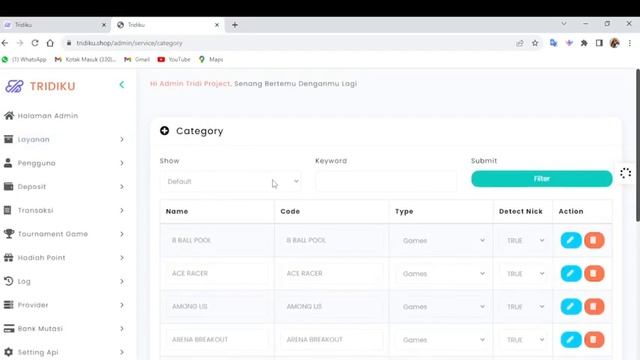Click the Pengguna user icon

(8, 163)
